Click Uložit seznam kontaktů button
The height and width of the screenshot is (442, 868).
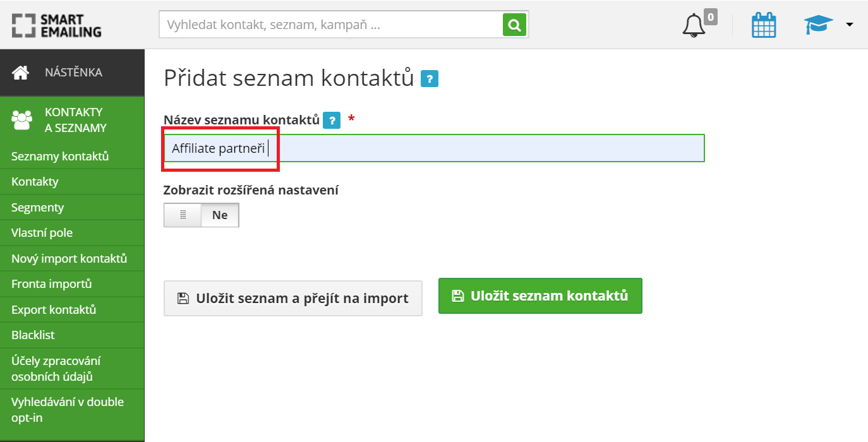point(540,296)
